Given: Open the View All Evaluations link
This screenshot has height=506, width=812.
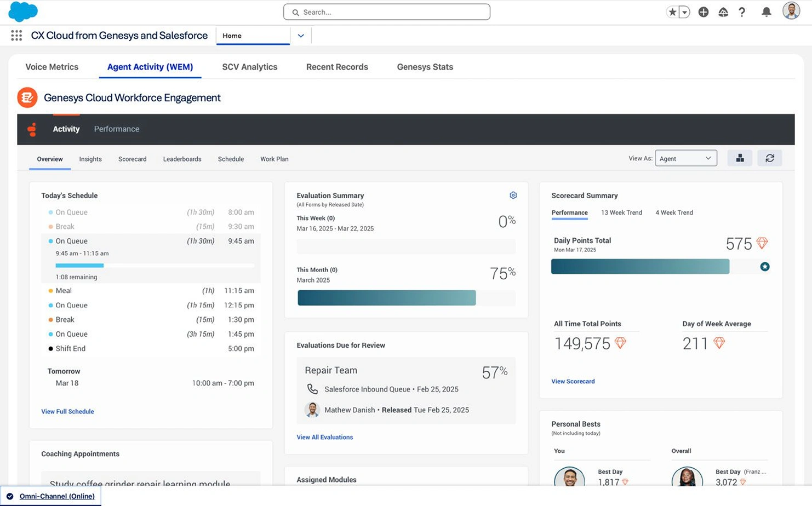Looking at the screenshot, I should (x=325, y=437).
